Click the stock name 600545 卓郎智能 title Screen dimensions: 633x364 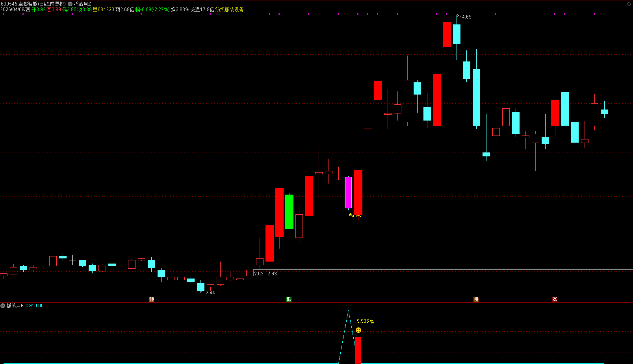pyautogui.click(x=33, y=4)
